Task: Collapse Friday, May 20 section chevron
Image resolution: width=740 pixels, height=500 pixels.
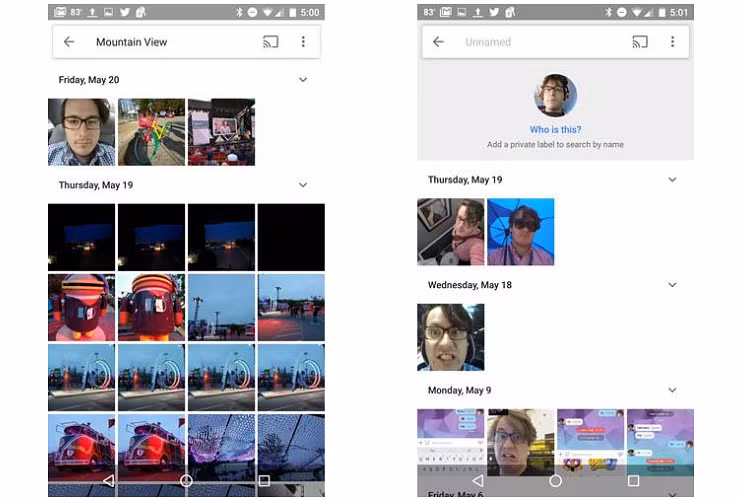Action: tap(303, 80)
